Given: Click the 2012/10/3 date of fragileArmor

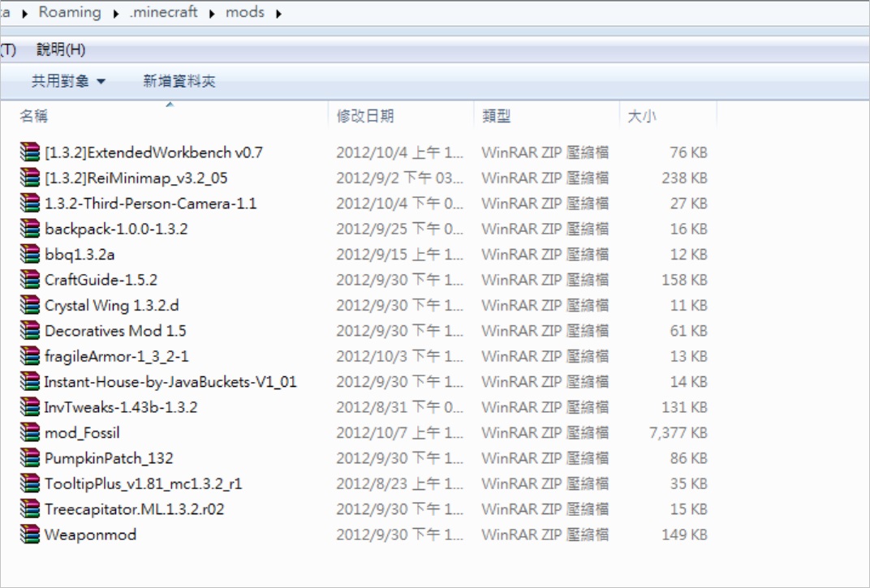Looking at the screenshot, I should [399, 357].
